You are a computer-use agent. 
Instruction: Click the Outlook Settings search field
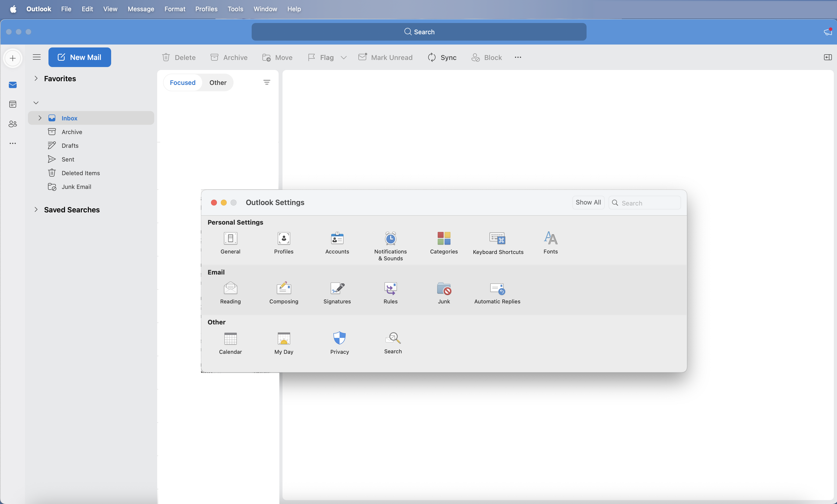click(644, 203)
